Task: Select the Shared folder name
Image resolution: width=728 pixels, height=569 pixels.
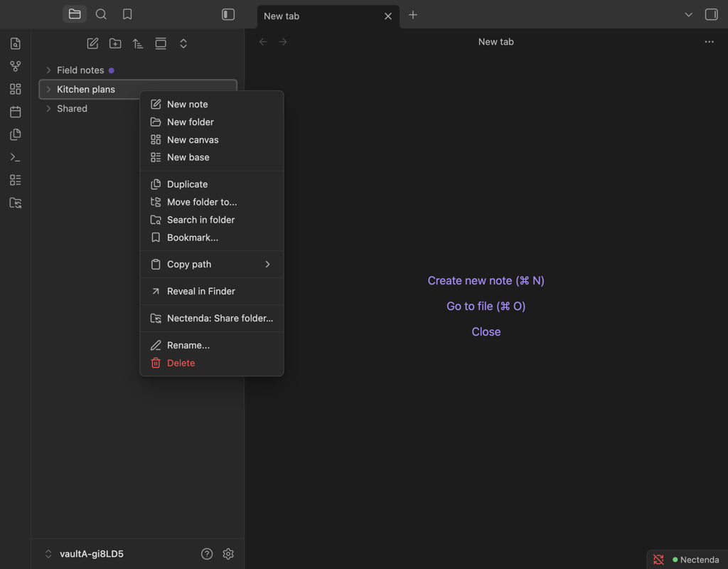Action: [x=72, y=108]
